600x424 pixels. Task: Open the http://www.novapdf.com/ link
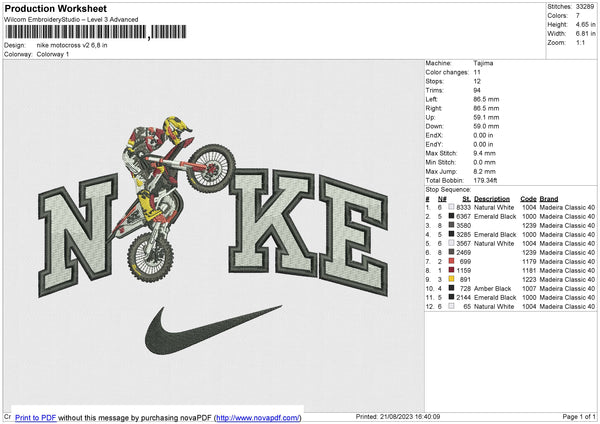point(258,417)
